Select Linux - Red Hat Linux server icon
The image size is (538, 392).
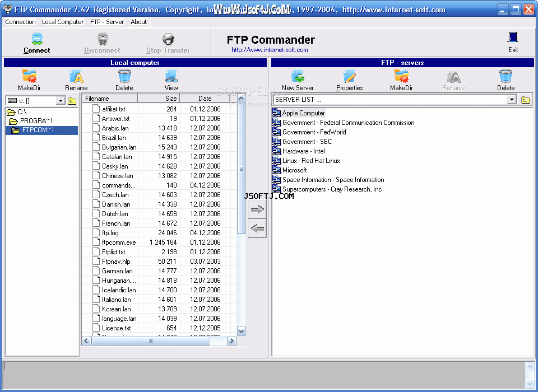(276, 161)
